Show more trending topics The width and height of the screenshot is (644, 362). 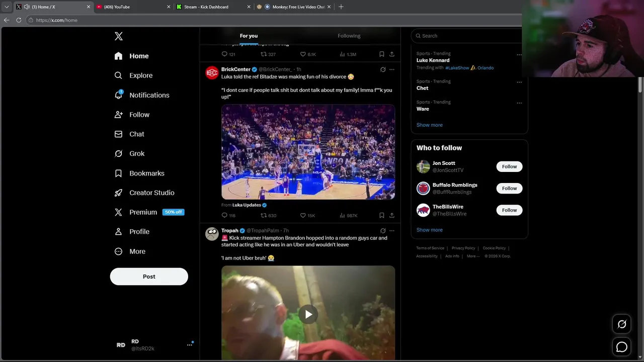(x=430, y=125)
